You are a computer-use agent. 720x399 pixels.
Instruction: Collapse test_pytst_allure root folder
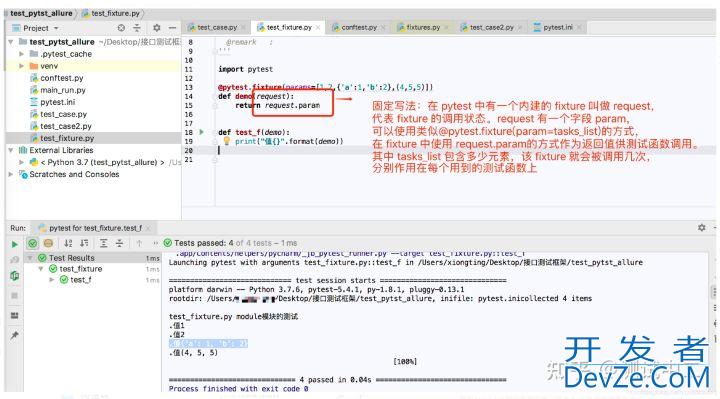pos(11,42)
